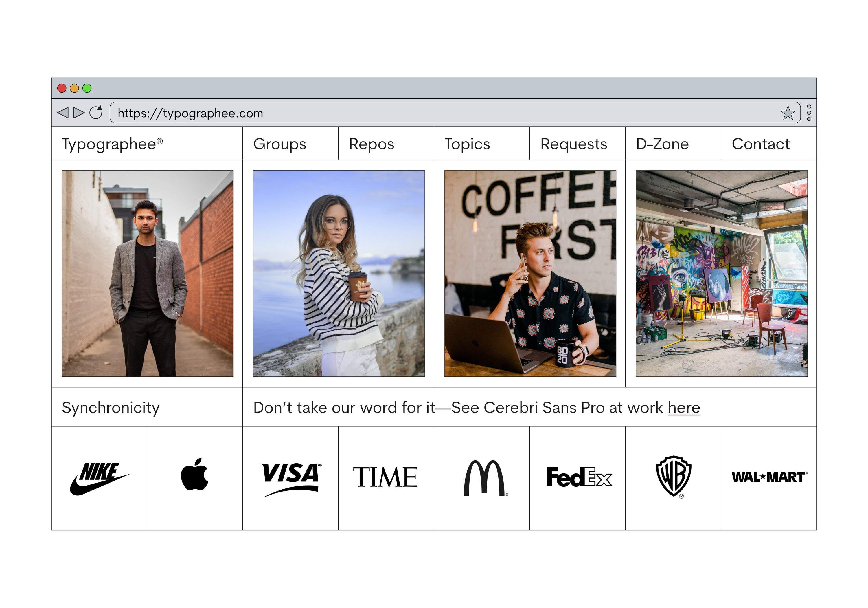Select the woman with coffee photo
This screenshot has height=608, width=868.
[x=339, y=273]
